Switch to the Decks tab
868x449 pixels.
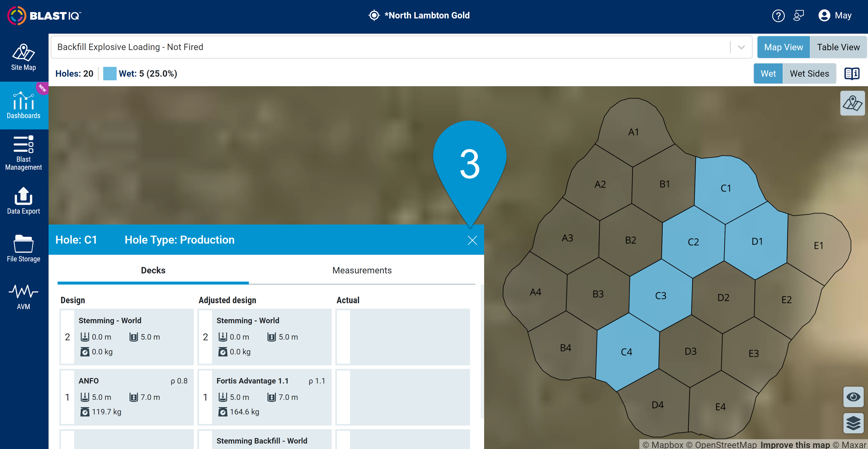(x=153, y=271)
